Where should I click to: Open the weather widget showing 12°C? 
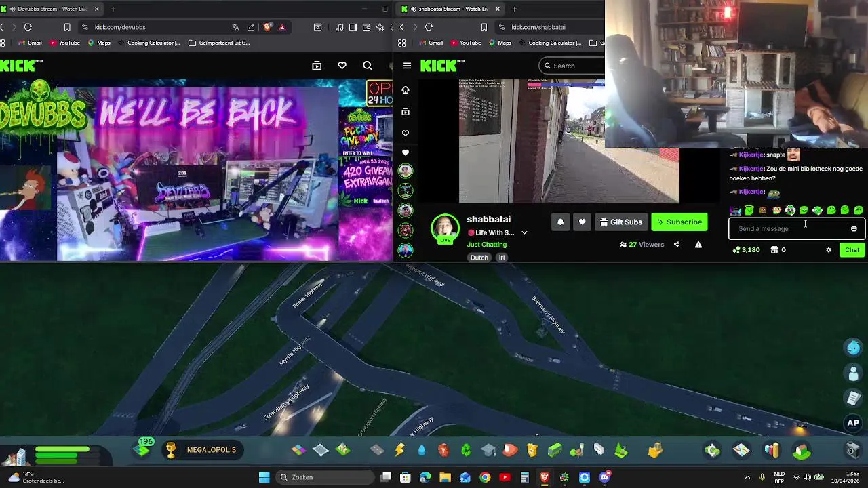tap(35, 477)
